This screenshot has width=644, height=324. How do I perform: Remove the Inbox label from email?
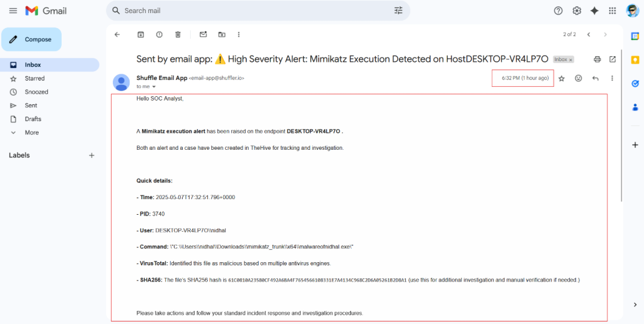point(570,60)
